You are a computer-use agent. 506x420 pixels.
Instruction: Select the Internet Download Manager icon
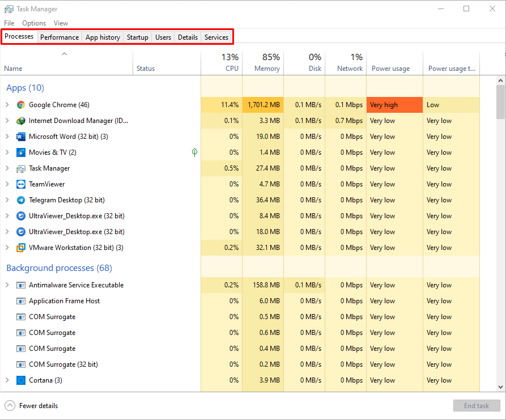21,121
